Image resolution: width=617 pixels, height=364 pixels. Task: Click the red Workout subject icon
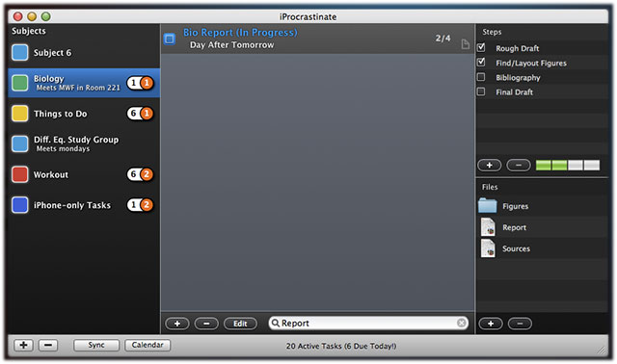pos(19,174)
